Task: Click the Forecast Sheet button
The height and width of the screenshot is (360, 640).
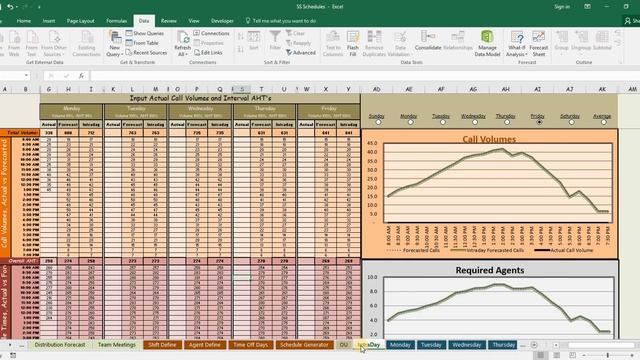Action: tap(538, 43)
